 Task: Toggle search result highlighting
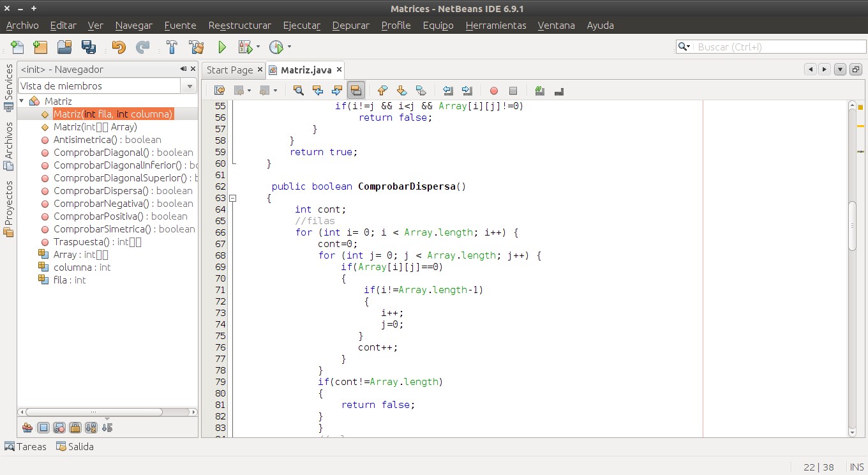coord(357,90)
